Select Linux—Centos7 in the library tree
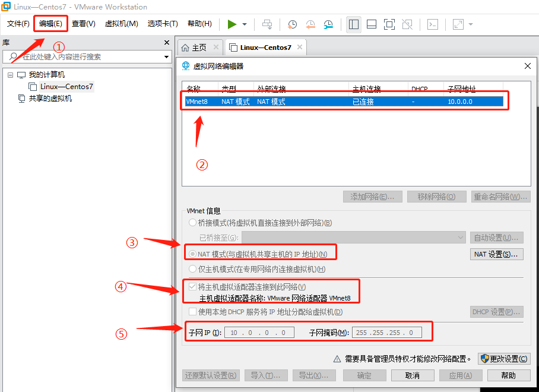 click(x=66, y=87)
